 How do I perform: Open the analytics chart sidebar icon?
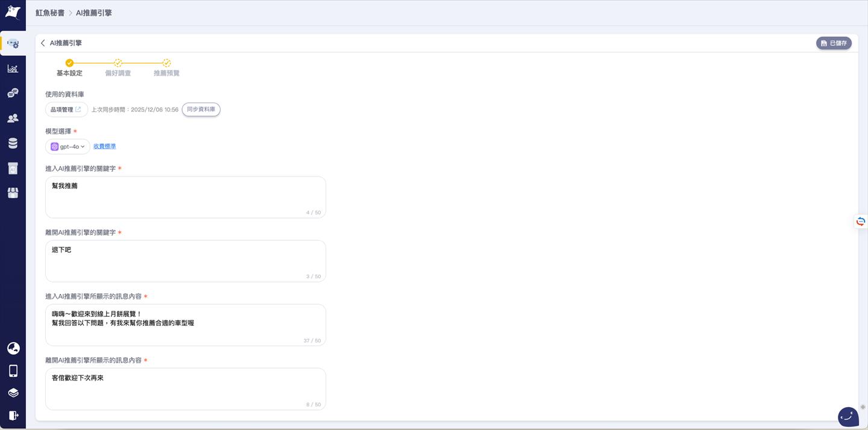click(13, 69)
